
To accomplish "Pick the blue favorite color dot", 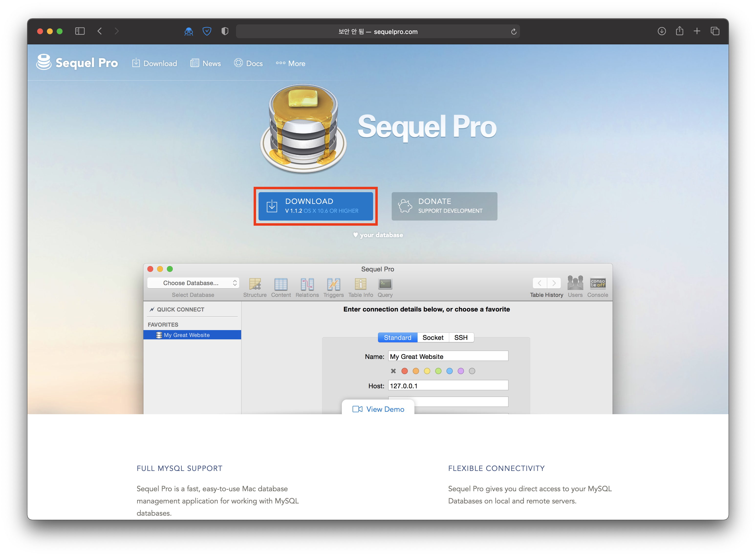I will coord(450,371).
